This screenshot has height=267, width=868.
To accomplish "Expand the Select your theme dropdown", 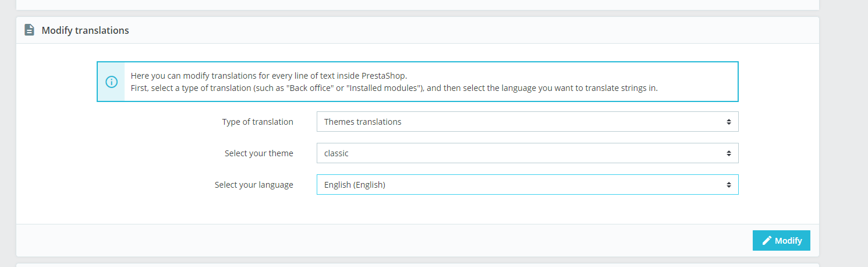I will click(527, 153).
